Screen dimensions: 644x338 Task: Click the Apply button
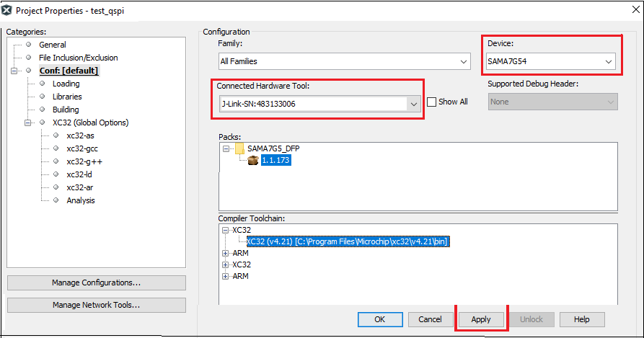(x=481, y=319)
